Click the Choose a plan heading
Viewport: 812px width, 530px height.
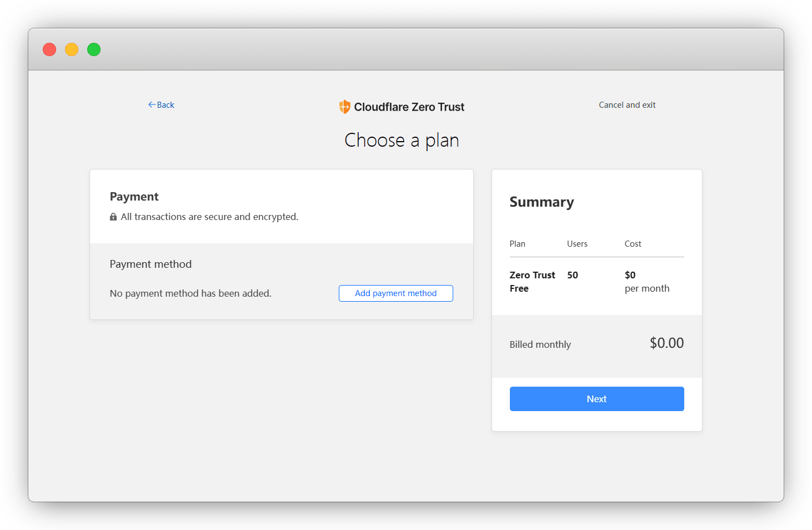click(x=402, y=141)
